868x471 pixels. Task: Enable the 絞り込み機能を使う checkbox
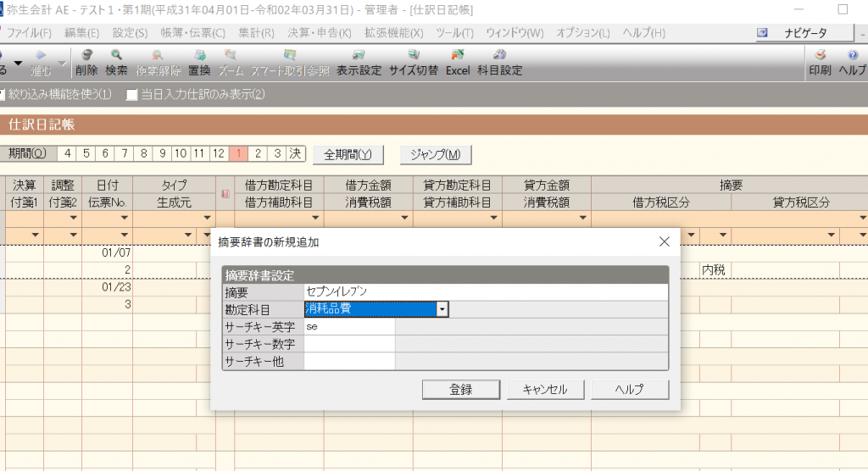coord(3,94)
